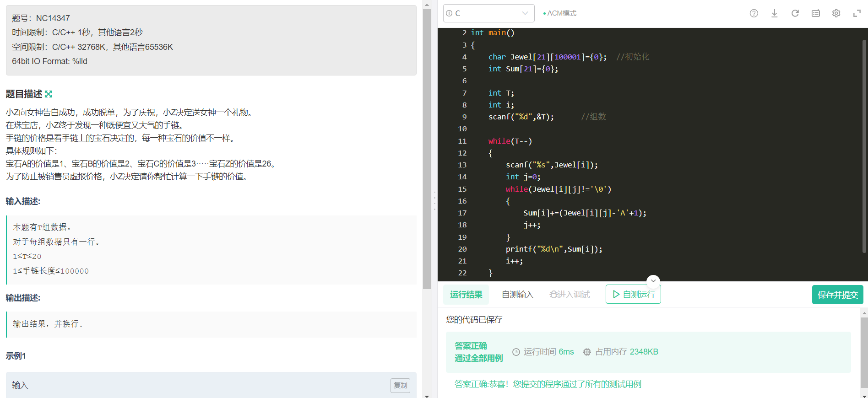868x398 pixels.
Task: Click code line 17 Sum[i] calculation
Action: click(585, 213)
